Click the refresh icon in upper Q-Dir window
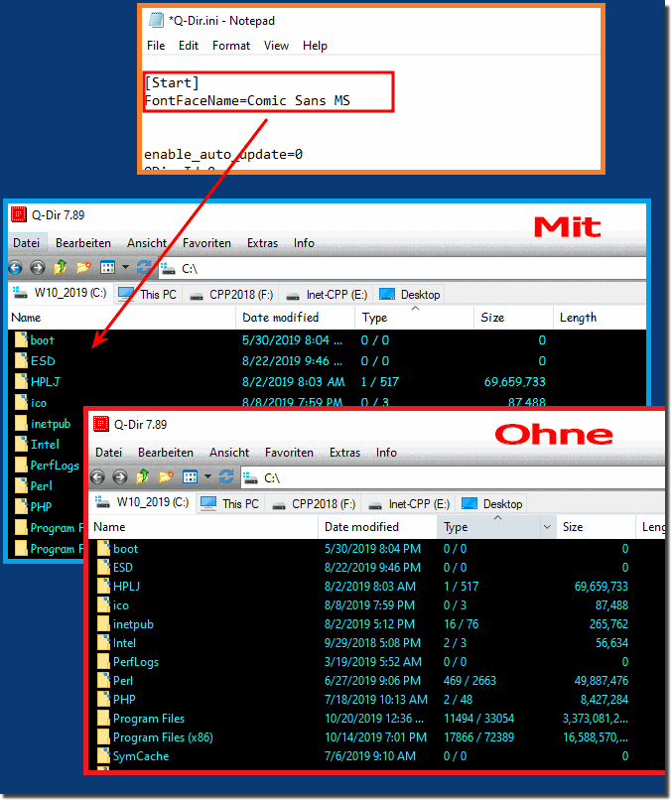Viewport: 672px width, 801px height. [x=144, y=267]
